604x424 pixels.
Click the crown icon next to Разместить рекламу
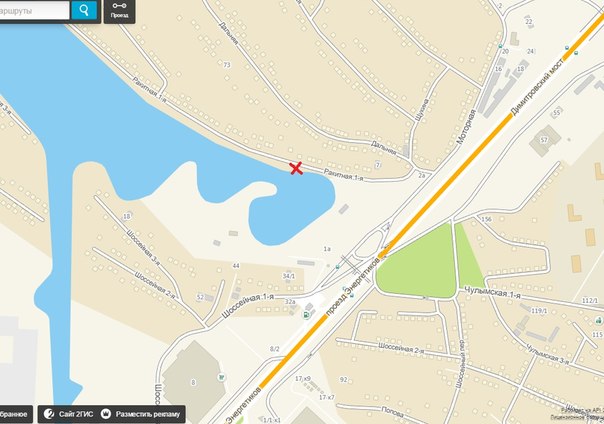coord(106,414)
